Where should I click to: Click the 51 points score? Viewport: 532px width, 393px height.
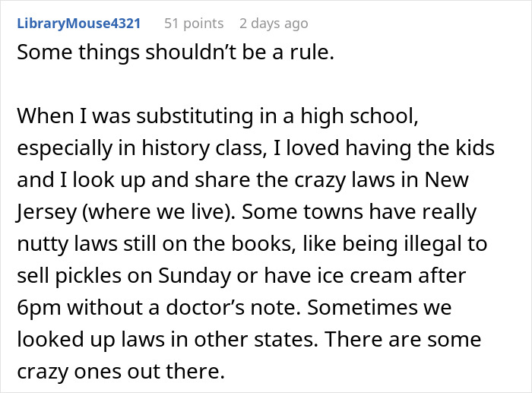pyautogui.click(x=194, y=24)
